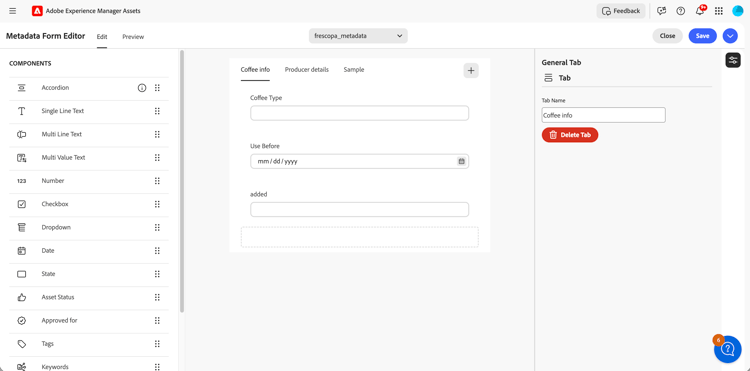The image size is (750, 371).
Task: Switch to the Preview tab
Action: (x=133, y=37)
